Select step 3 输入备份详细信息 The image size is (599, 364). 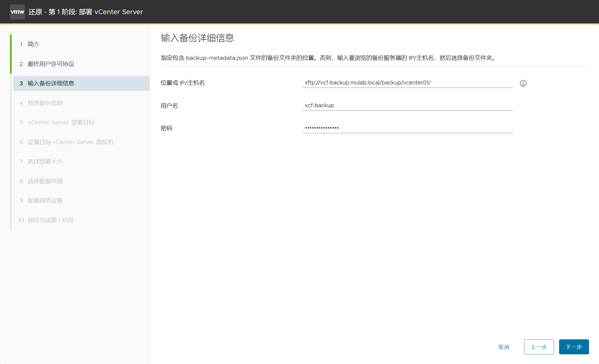tap(51, 83)
